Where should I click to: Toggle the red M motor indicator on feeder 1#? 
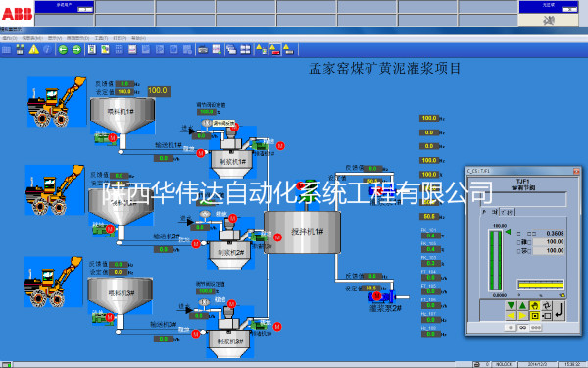(112, 138)
